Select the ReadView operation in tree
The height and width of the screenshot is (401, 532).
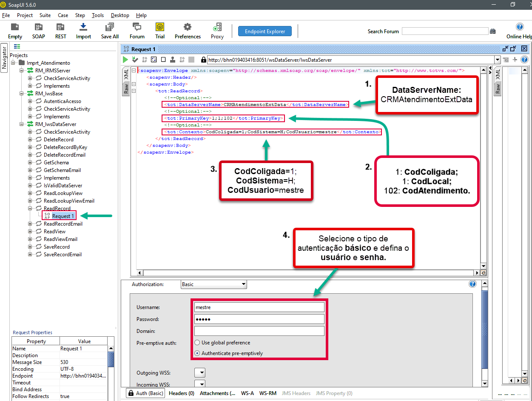point(54,232)
